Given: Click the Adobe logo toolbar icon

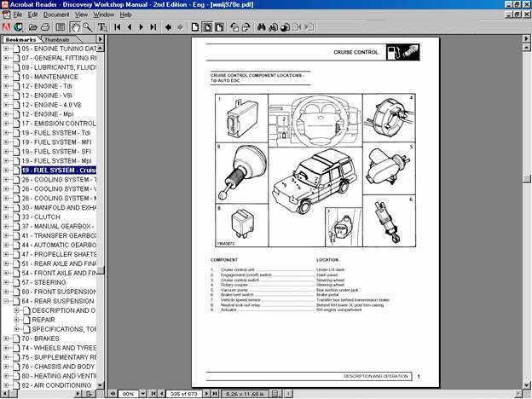Looking at the screenshot, I should click(x=6, y=27).
